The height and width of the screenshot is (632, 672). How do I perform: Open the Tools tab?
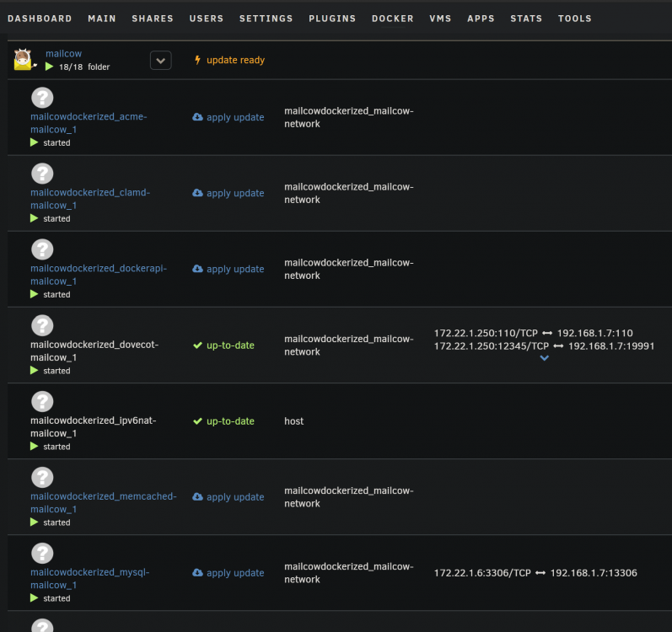pos(575,19)
